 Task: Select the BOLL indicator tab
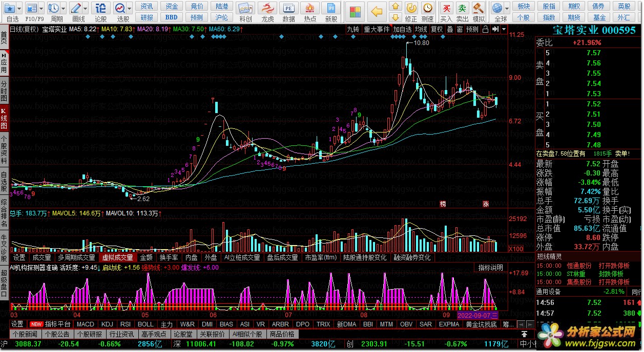pyautogui.click(x=146, y=324)
